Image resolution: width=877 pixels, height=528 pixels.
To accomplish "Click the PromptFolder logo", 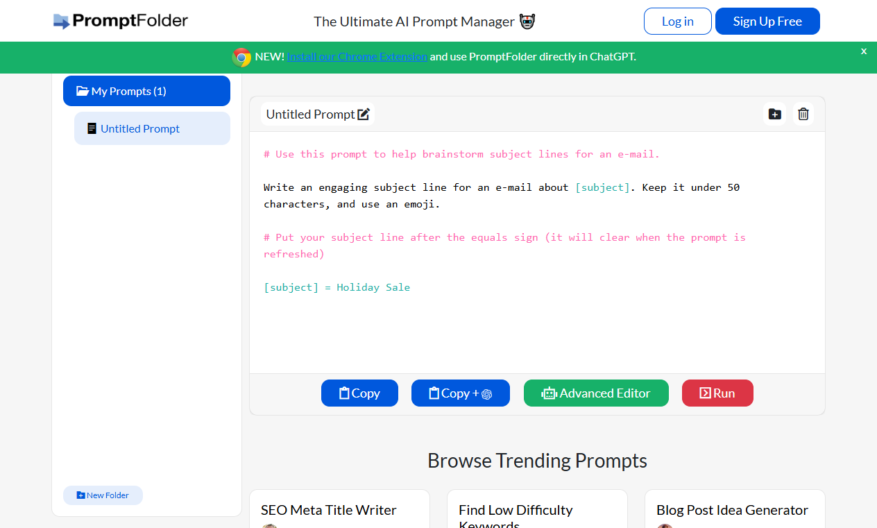I will 120,21.
